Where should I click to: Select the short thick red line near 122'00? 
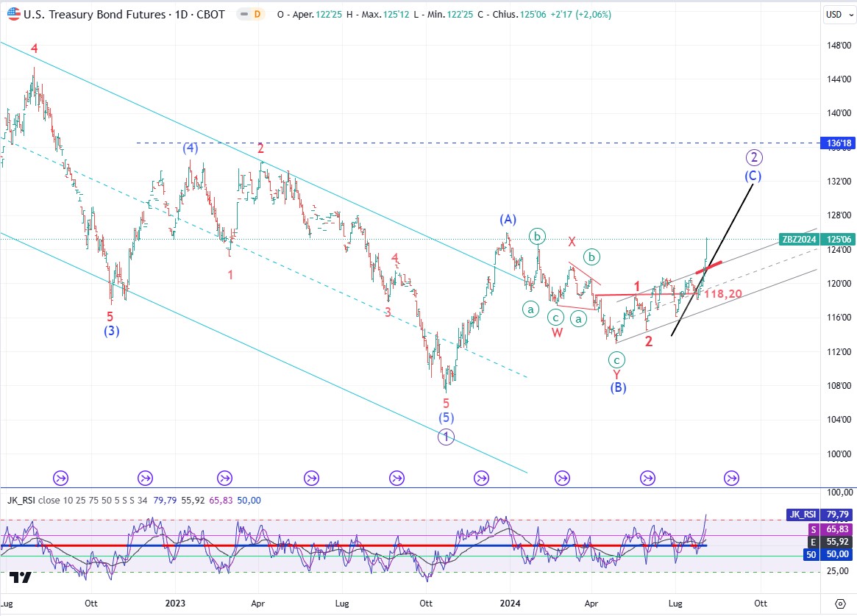[x=709, y=267]
